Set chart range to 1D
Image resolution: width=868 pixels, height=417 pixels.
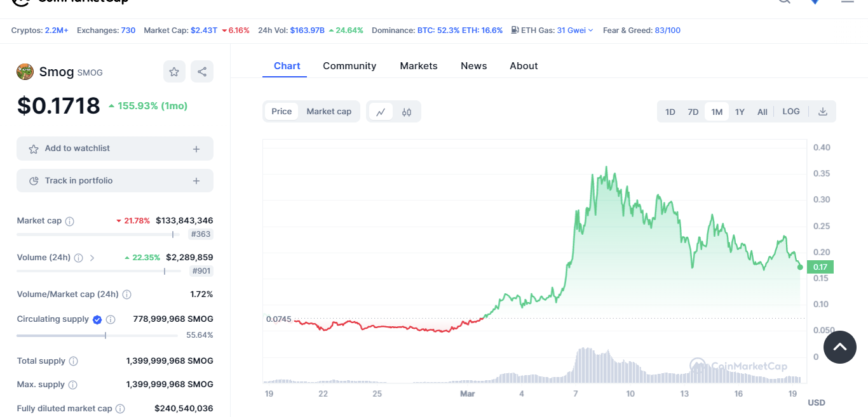670,112
